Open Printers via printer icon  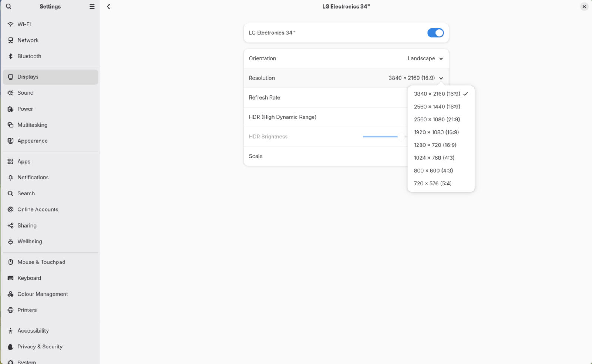click(10, 310)
